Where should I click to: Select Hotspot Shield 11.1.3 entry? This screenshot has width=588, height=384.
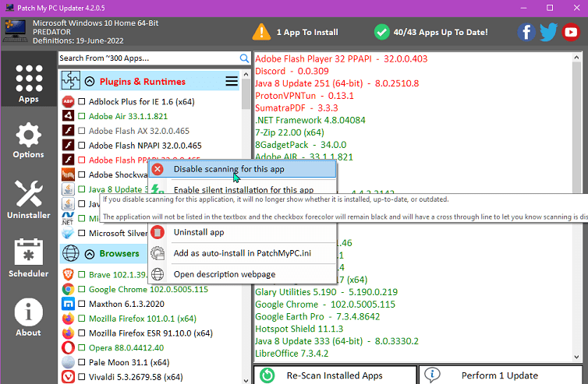[x=299, y=329]
